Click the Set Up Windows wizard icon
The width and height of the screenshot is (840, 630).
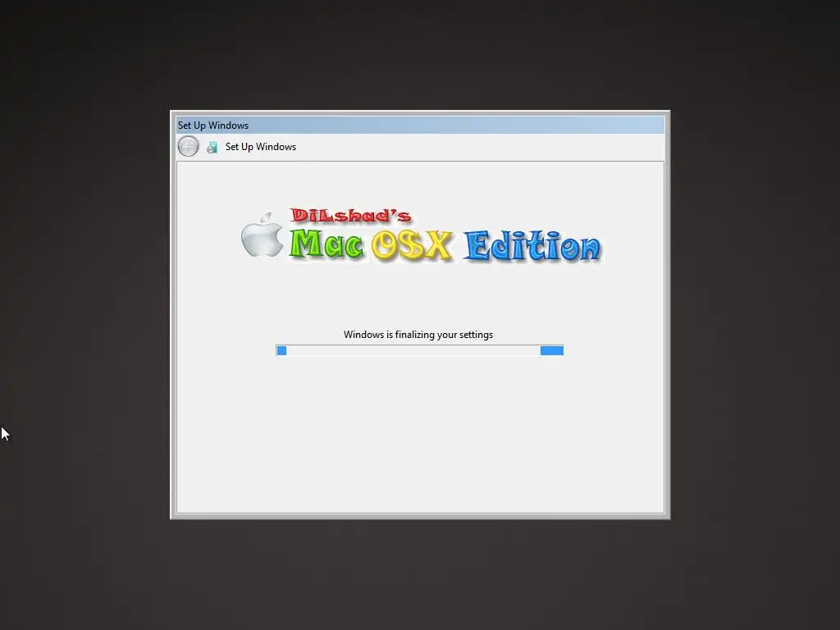[212, 148]
